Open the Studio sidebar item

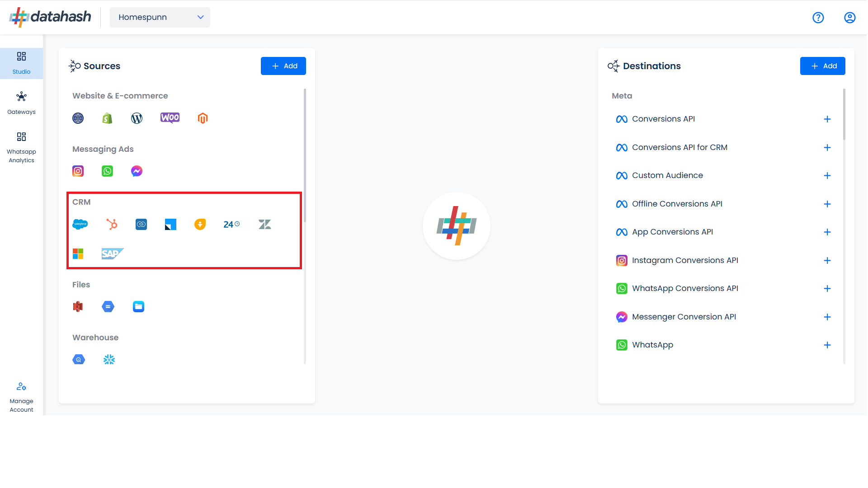click(21, 63)
